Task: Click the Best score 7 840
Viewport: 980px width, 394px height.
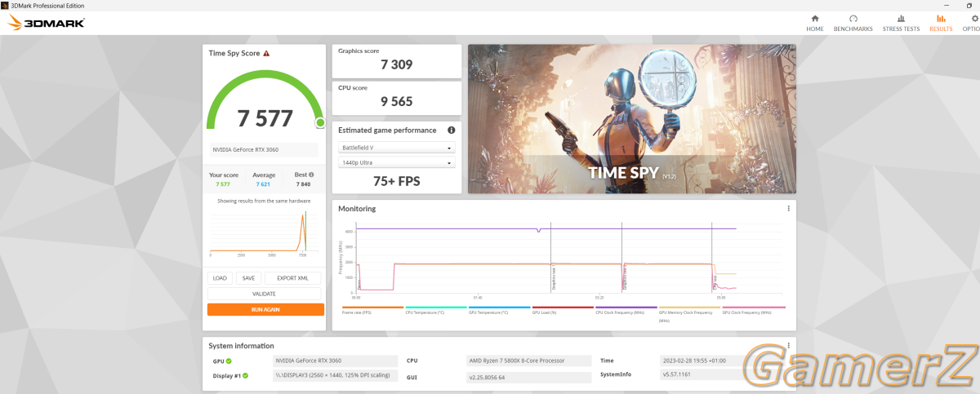Action: coord(304,184)
